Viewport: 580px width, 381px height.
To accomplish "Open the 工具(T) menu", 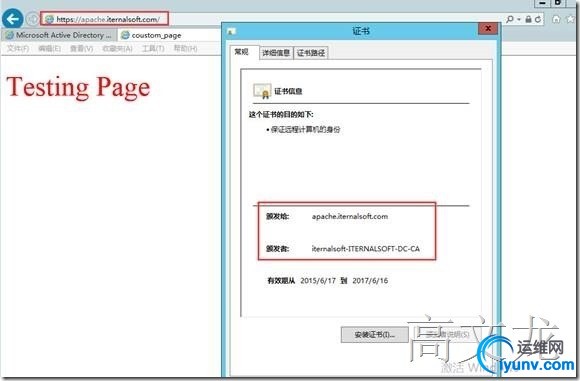I will pos(153,48).
